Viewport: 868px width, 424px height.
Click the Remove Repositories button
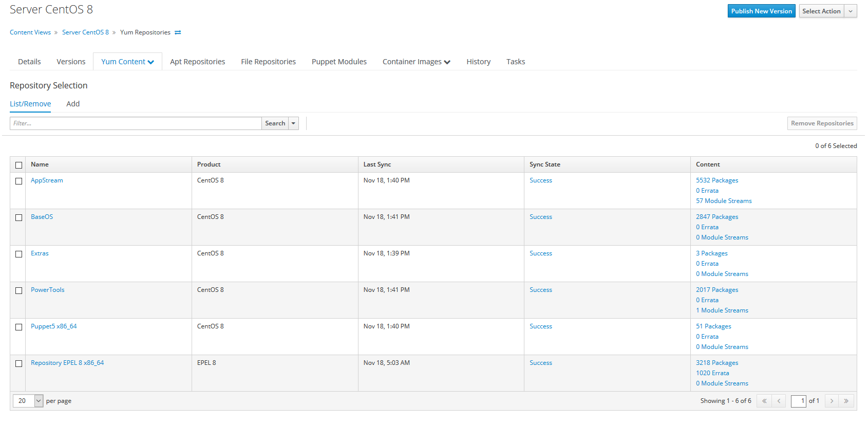(822, 123)
